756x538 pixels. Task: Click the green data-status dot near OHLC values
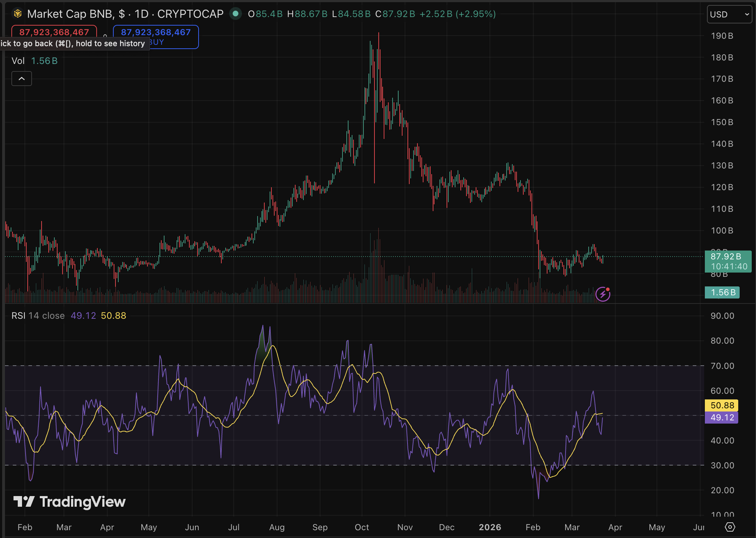(235, 14)
